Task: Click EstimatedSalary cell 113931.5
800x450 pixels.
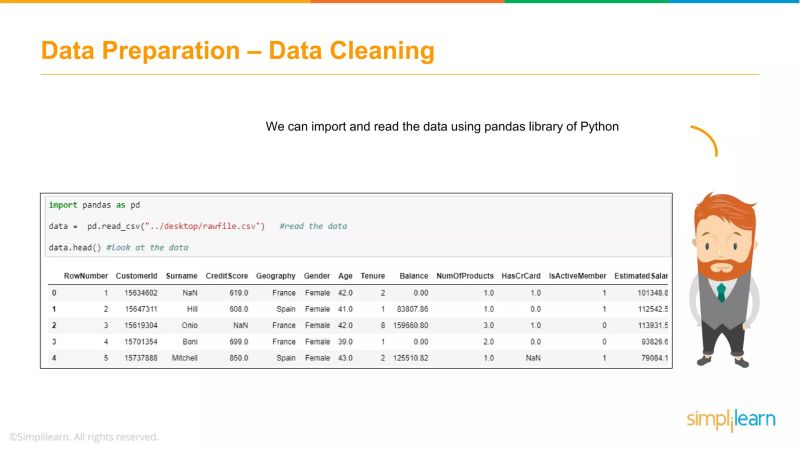Action: [653, 326]
